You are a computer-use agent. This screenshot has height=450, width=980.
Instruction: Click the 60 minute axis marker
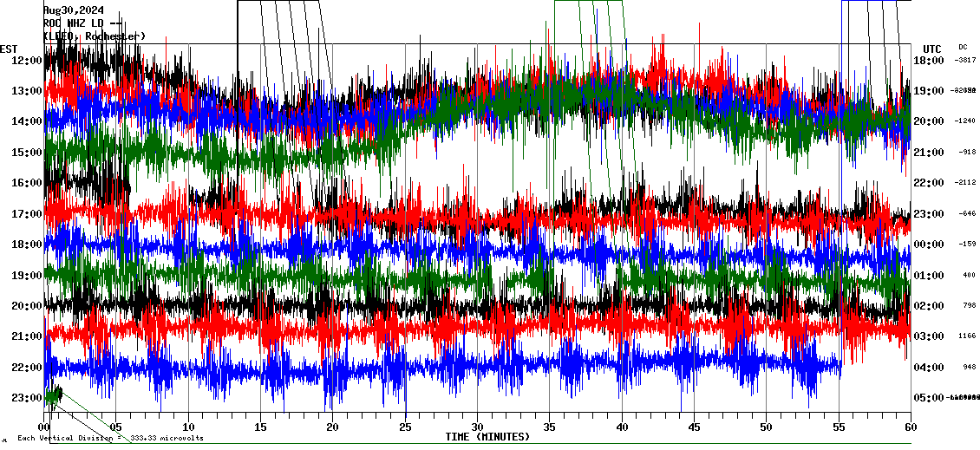(911, 427)
